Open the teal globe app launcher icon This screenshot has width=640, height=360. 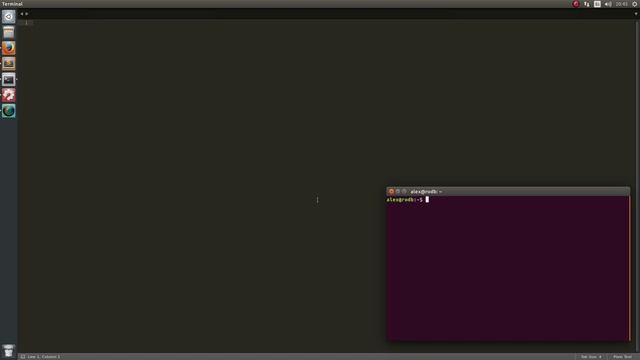tap(9, 111)
